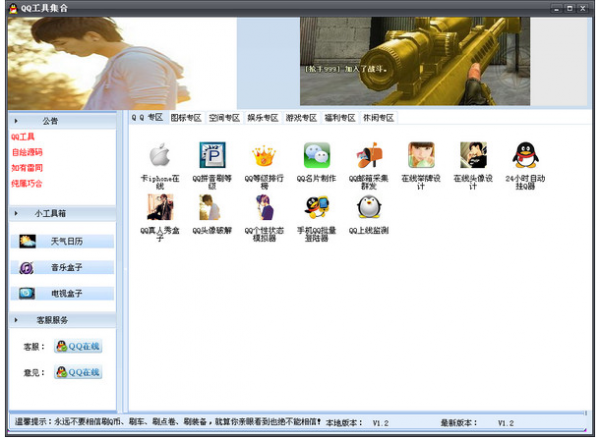The image size is (600, 439).
Task: Click the golden sniper rifle banner image
Action: 415,61
